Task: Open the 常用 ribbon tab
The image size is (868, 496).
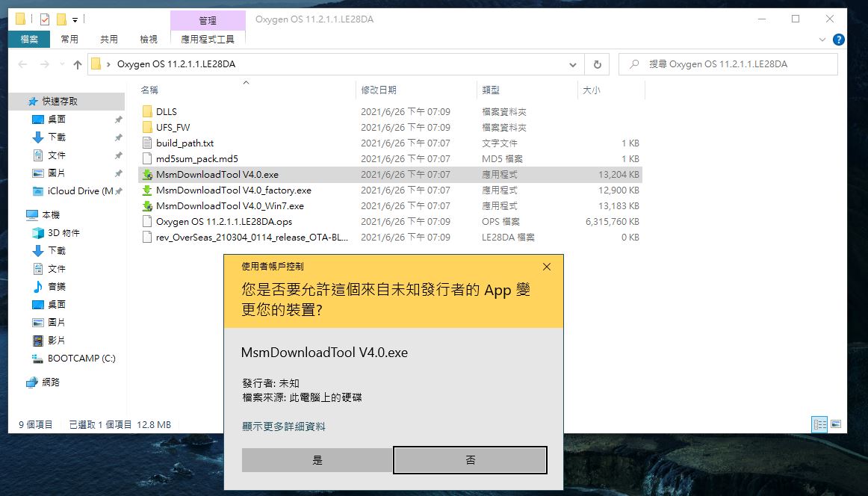Action: pyautogui.click(x=69, y=40)
